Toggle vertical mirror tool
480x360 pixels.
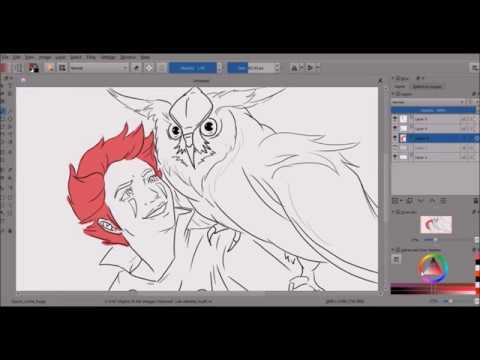310,68
